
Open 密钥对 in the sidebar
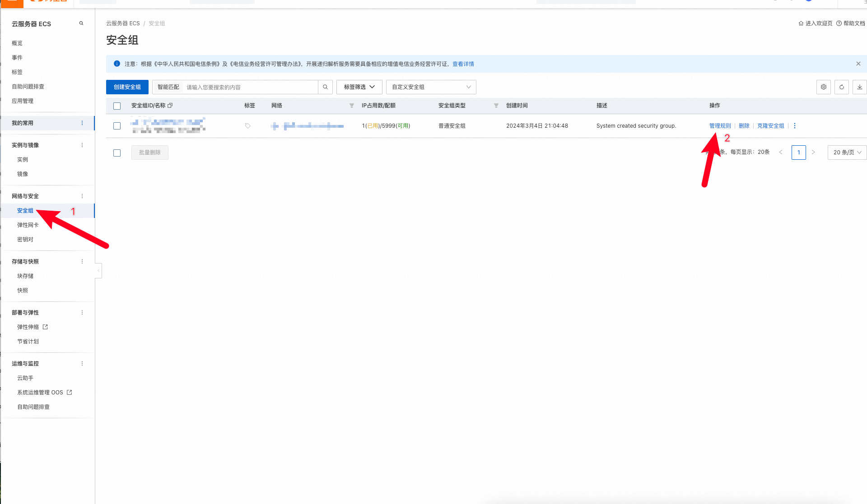click(x=25, y=240)
